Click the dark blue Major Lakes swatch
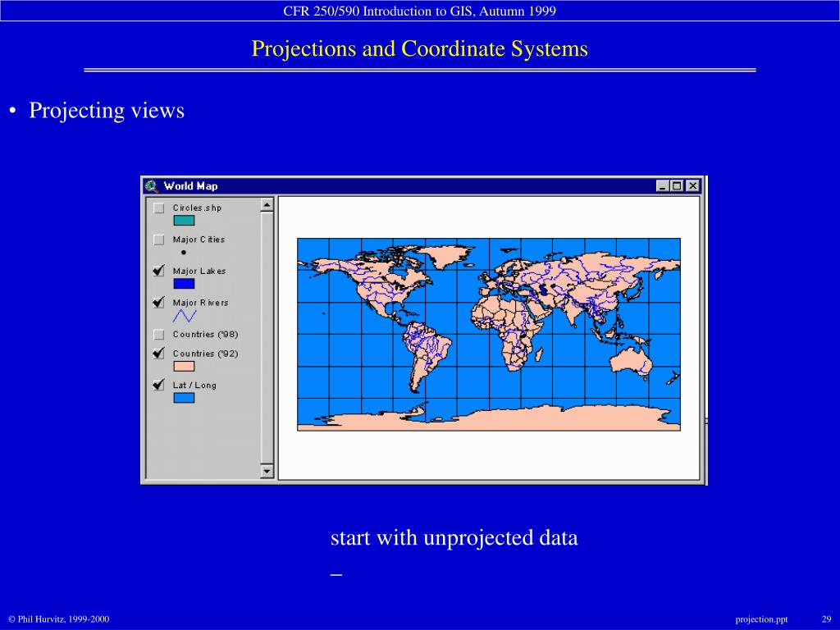 184,284
